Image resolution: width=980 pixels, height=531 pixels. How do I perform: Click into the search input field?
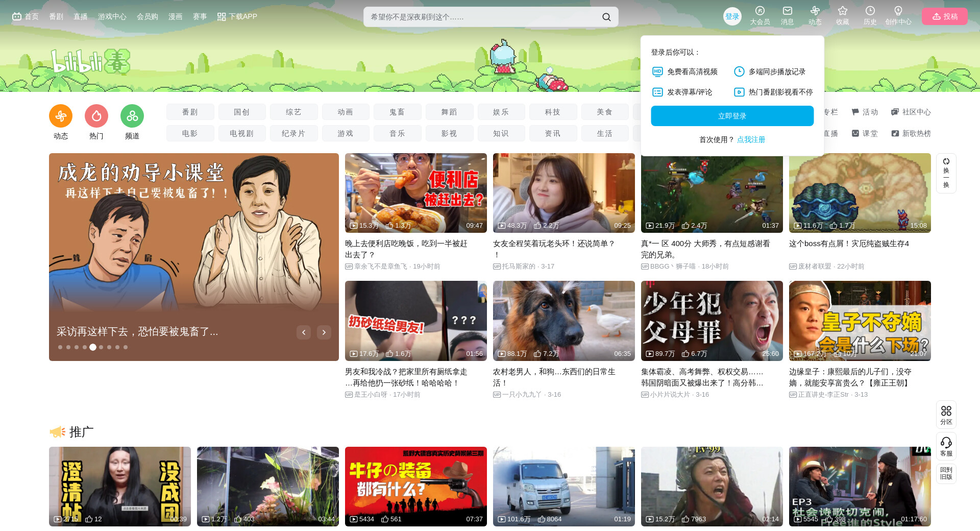pos(480,17)
